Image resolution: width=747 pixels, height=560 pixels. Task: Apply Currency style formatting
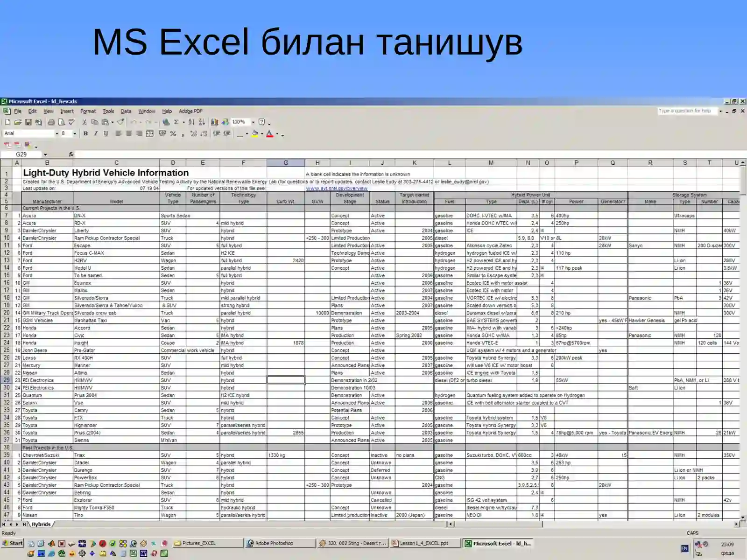tap(162, 133)
